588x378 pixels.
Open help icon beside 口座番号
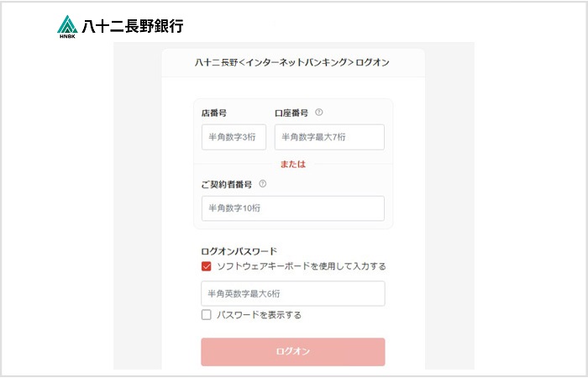(319, 113)
